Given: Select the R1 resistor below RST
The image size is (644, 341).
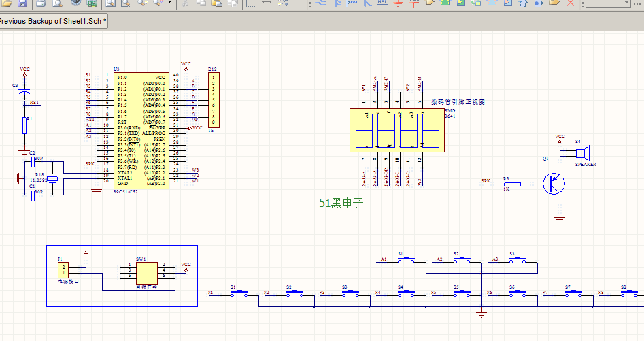Looking at the screenshot, I should pyautogui.click(x=24, y=125).
